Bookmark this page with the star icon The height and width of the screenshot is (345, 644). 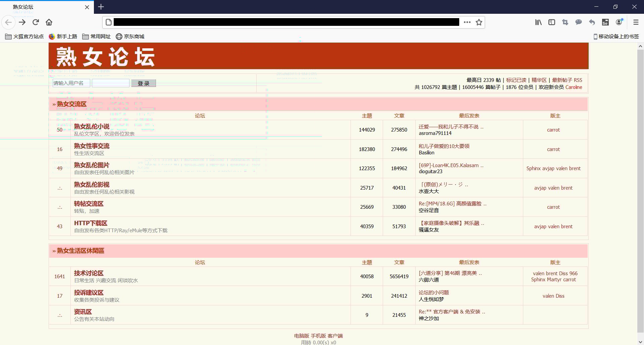point(479,22)
